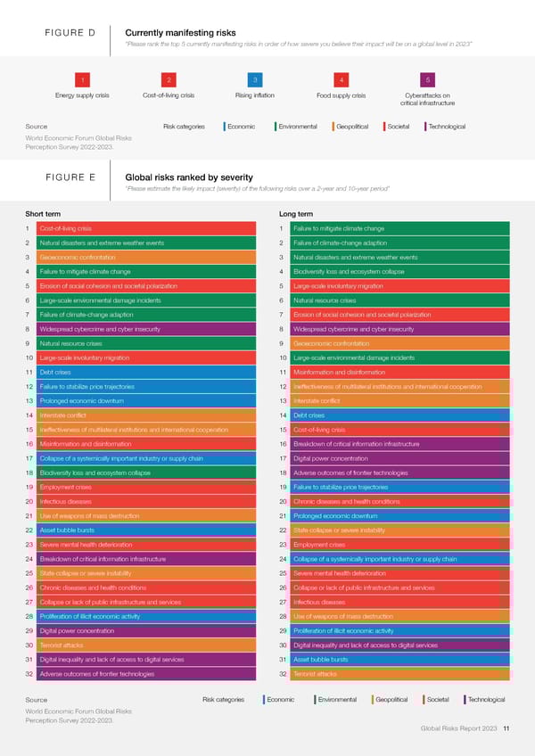Screen dimensions: 535x756
Task: Click the blue number 3 badge above Rising inflation
Action: pos(255,80)
